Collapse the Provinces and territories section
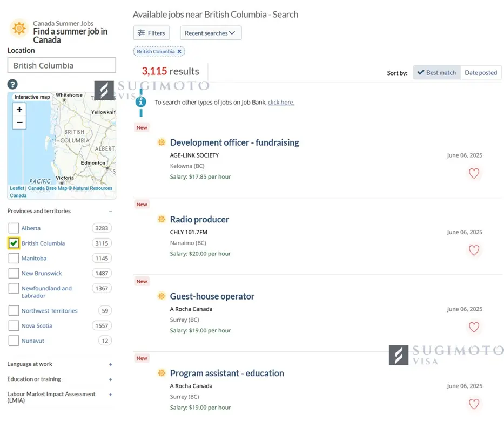Image resolution: width=504 pixels, height=421 pixels. click(110, 211)
